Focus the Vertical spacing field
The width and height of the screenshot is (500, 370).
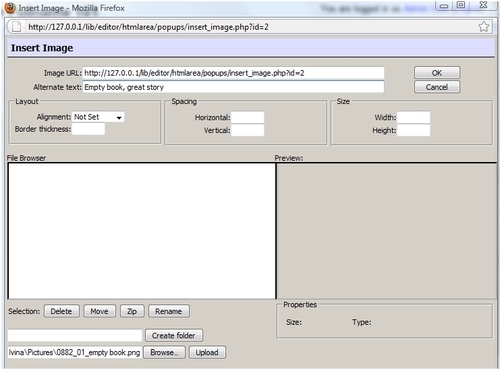(x=248, y=130)
